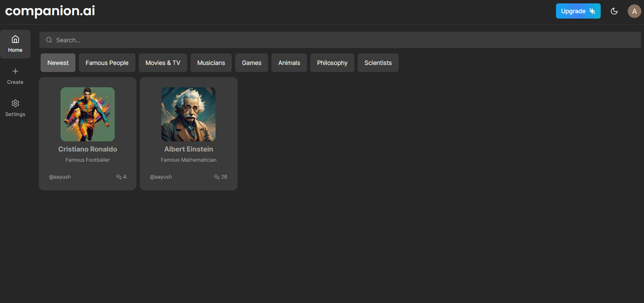Click sparkle icon in Upgrade button
The width and height of the screenshot is (644, 303).
click(592, 11)
